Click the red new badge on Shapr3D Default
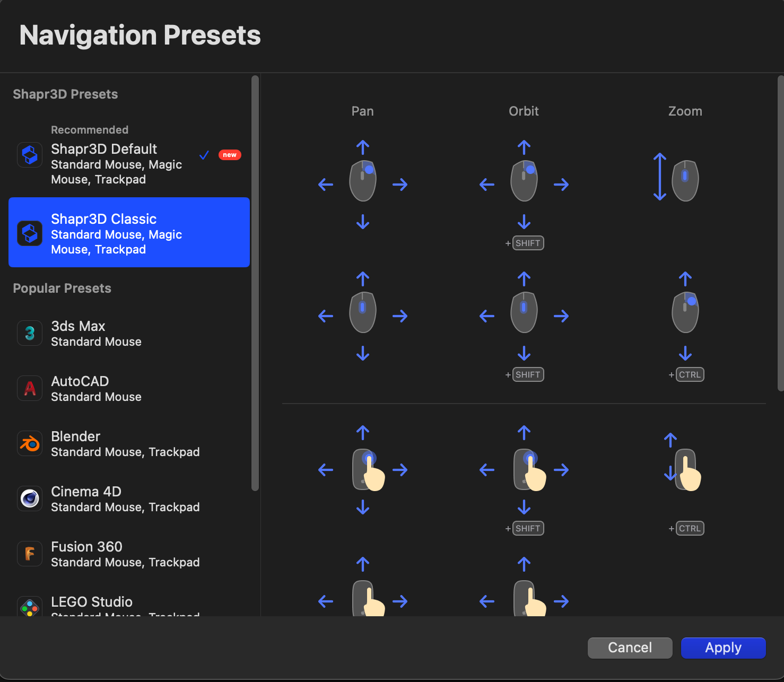This screenshot has width=784, height=682. tap(230, 154)
